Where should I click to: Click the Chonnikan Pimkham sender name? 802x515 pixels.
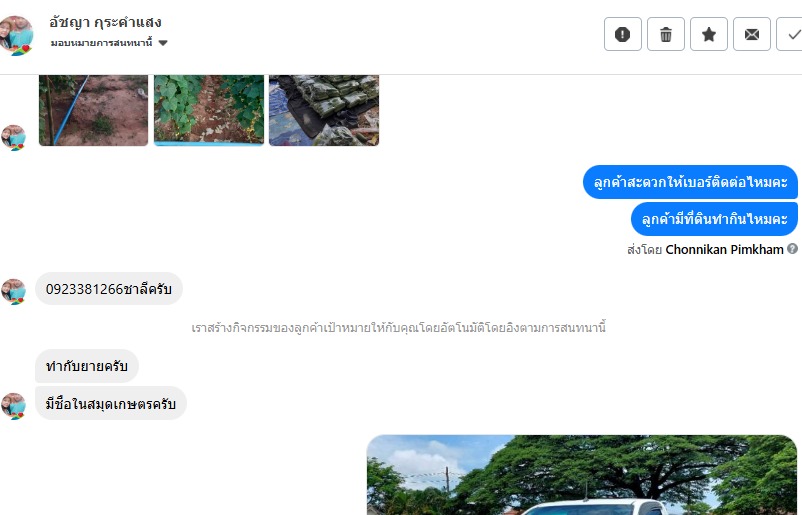coord(724,250)
